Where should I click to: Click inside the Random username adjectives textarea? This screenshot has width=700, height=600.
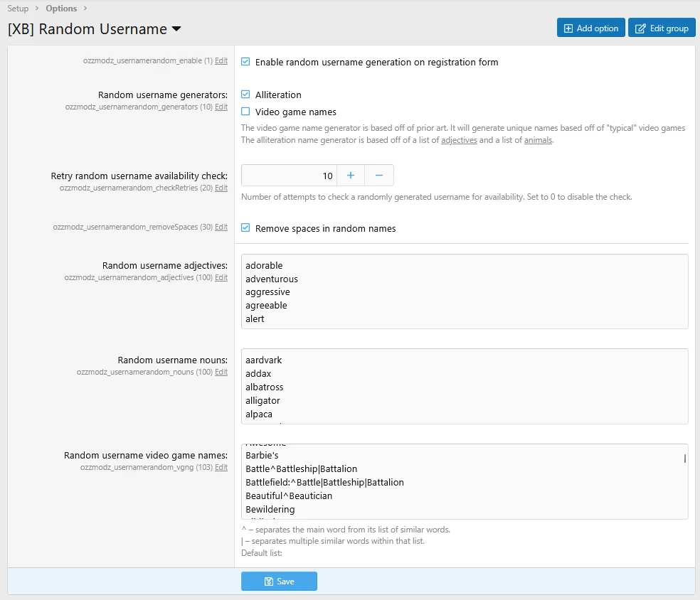click(x=464, y=291)
